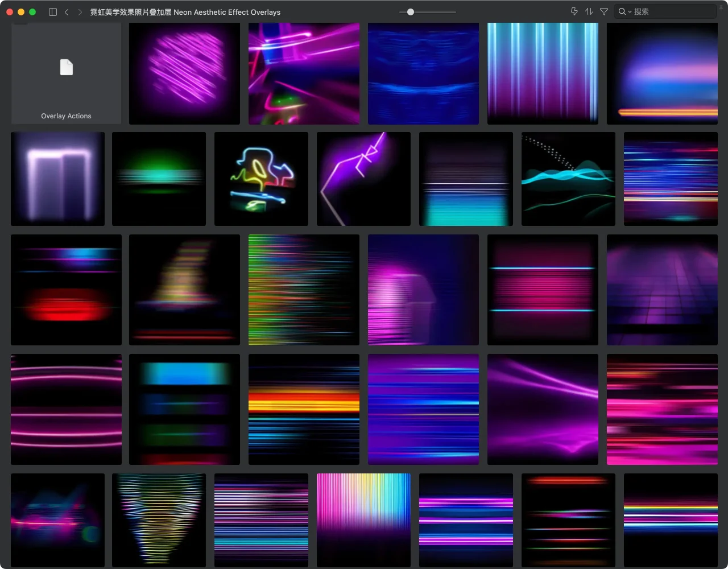Select the stacked blue green red bars thumbnail

click(x=184, y=409)
